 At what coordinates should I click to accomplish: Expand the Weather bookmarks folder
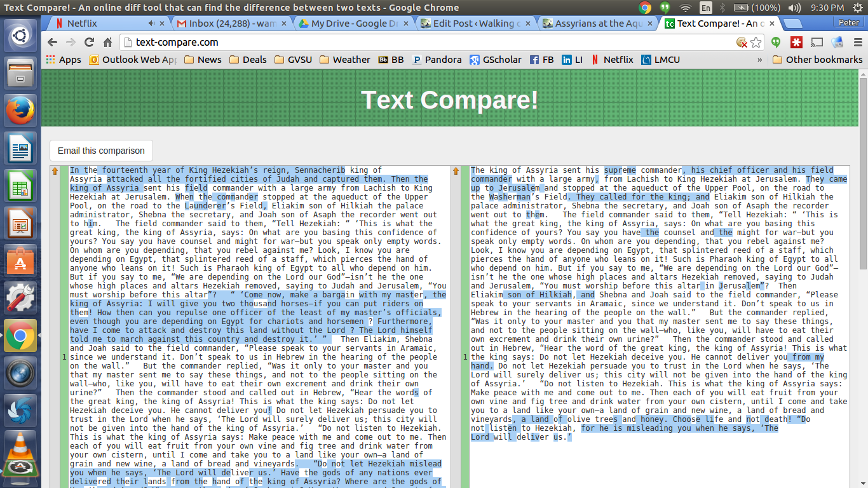tap(344, 60)
